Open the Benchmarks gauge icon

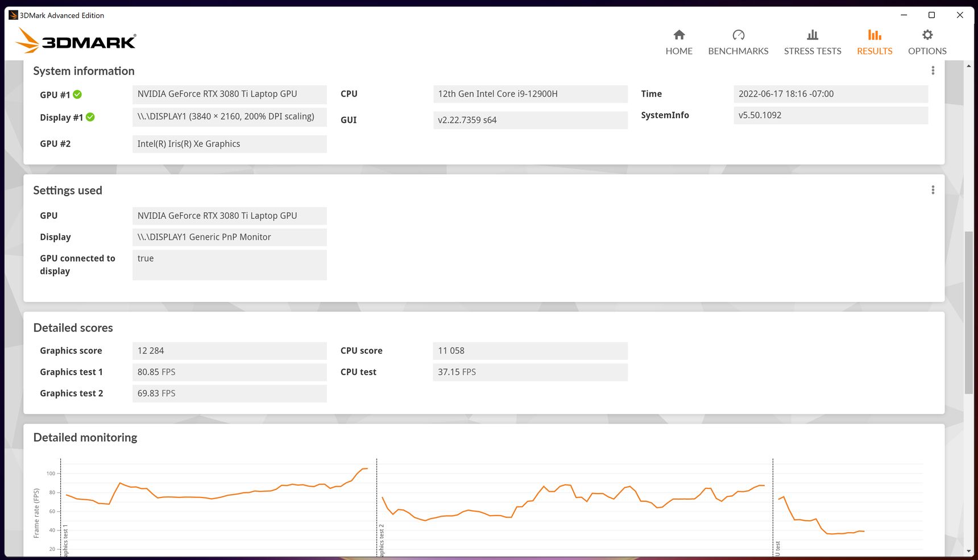coord(738,35)
